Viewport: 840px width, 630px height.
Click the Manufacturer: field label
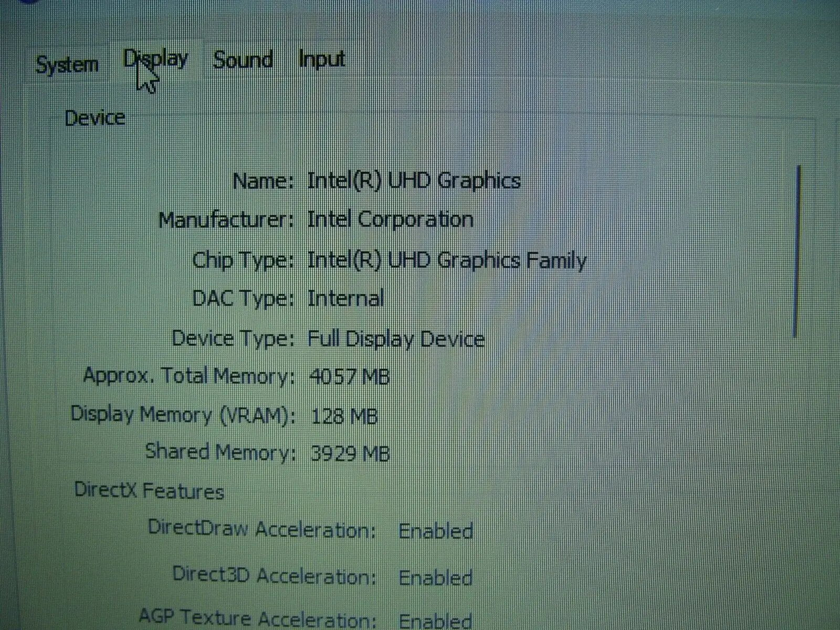point(226,219)
